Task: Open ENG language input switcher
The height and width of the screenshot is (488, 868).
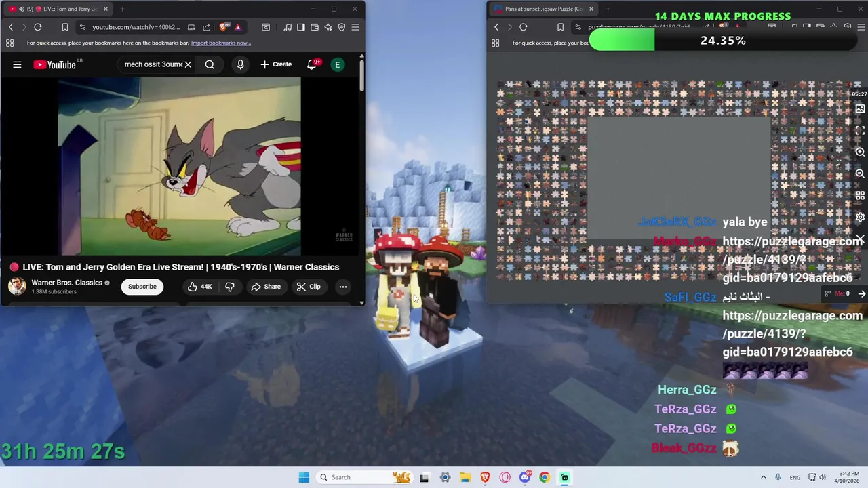Action: [x=795, y=477]
